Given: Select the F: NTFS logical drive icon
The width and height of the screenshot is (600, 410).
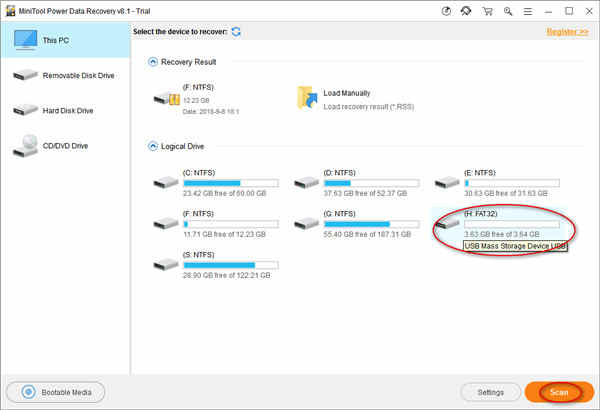Looking at the screenshot, I should pos(166,223).
